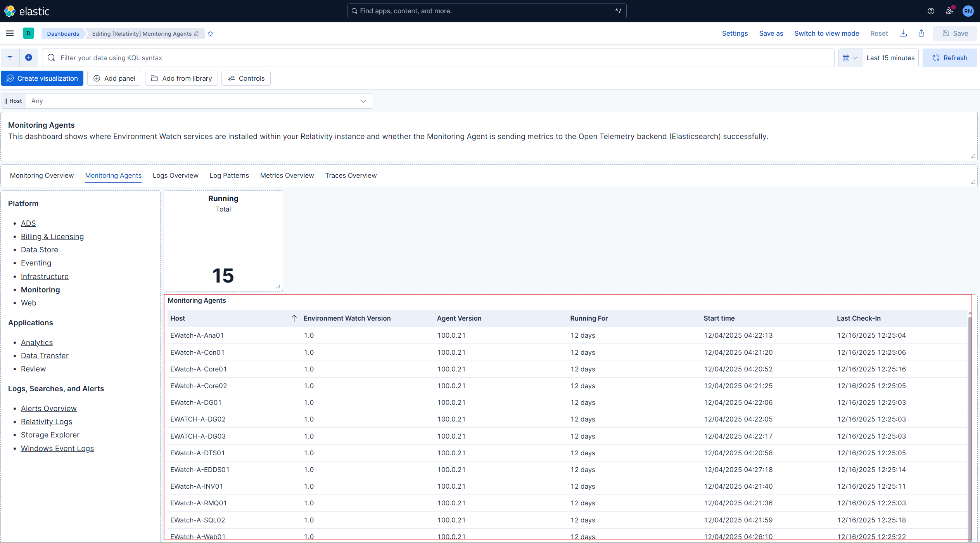Image resolution: width=980 pixels, height=543 pixels.
Task: Refresh the dashboard data
Action: (949, 58)
